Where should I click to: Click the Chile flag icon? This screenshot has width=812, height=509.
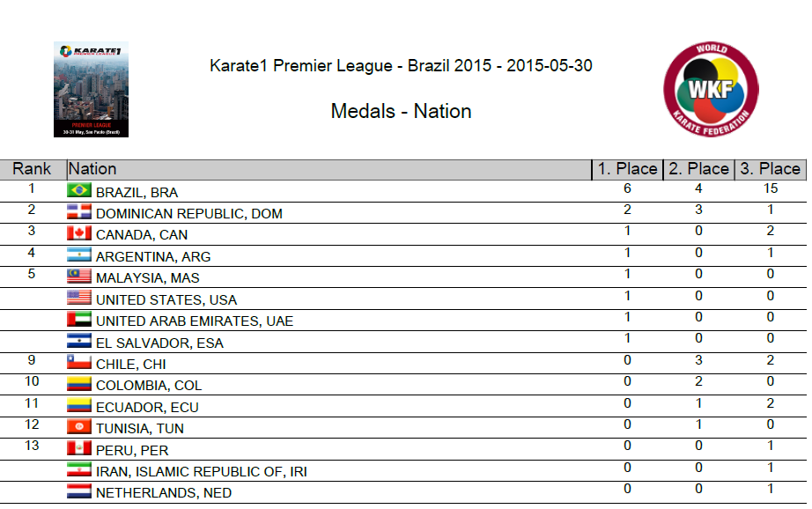pos(79,363)
